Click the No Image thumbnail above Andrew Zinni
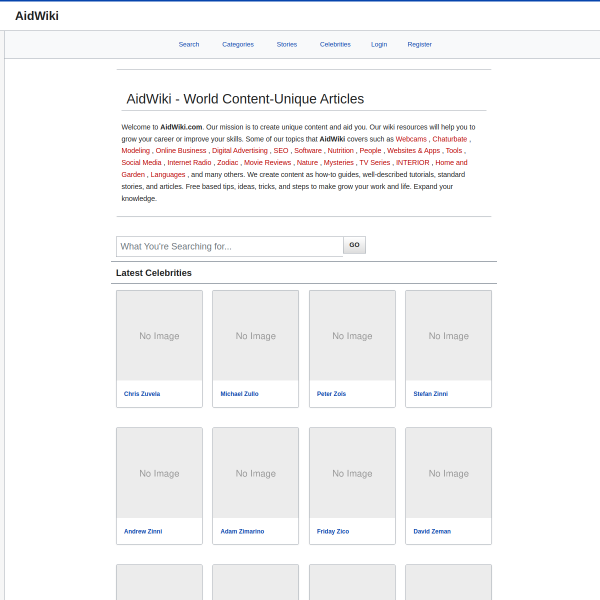 click(x=159, y=473)
